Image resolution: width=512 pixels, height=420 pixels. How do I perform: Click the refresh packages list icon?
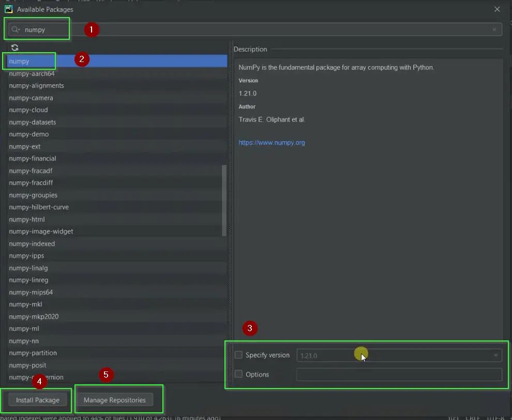[x=14, y=48]
